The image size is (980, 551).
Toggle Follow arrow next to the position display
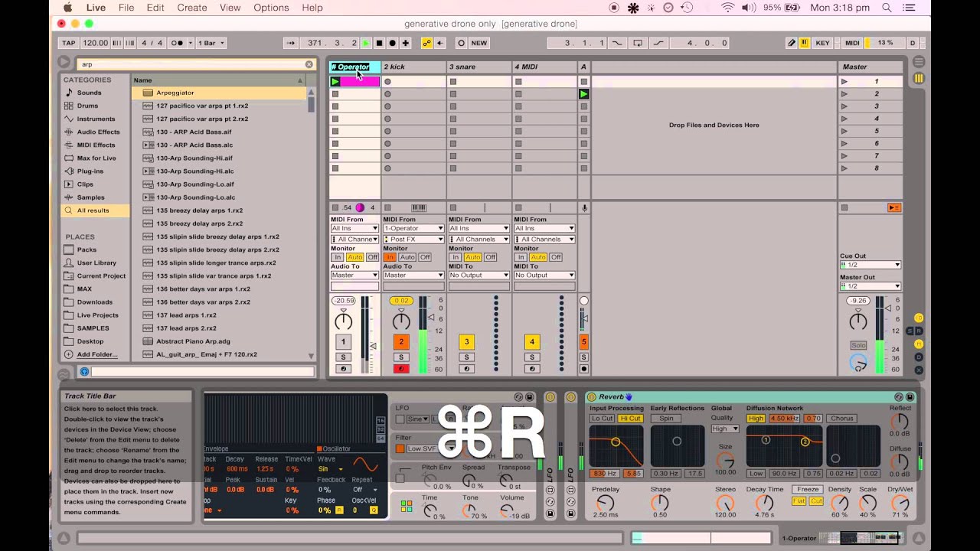click(291, 43)
